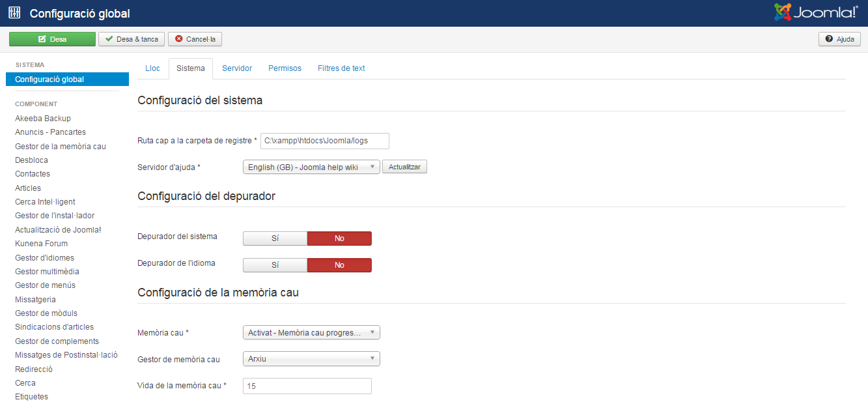Click the Configuració global equalizer icon

point(14,12)
